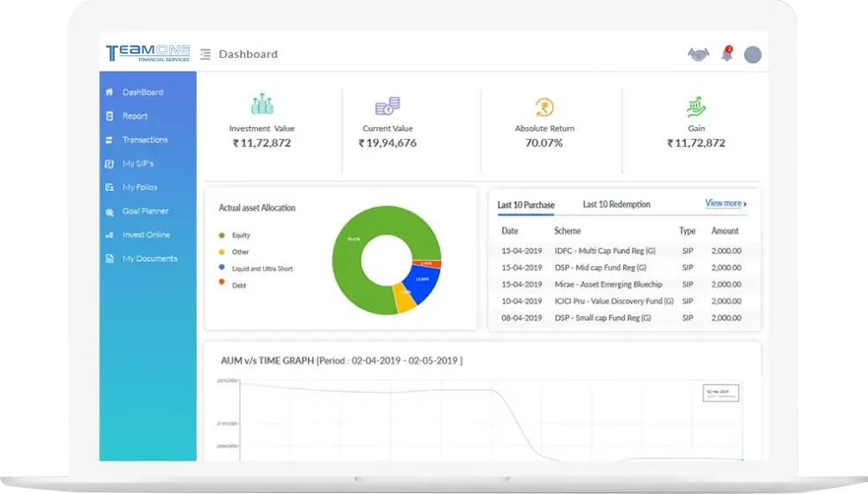Click the handshake icon in header

[698, 54]
